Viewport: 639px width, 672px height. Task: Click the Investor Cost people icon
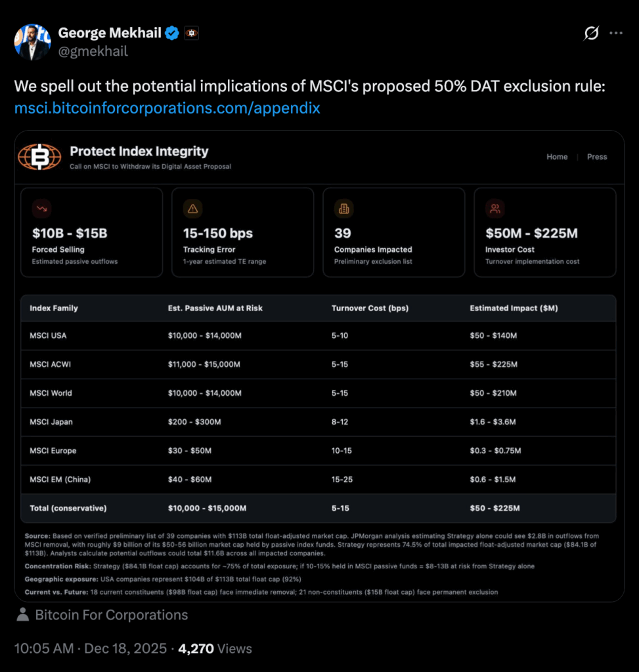(495, 209)
